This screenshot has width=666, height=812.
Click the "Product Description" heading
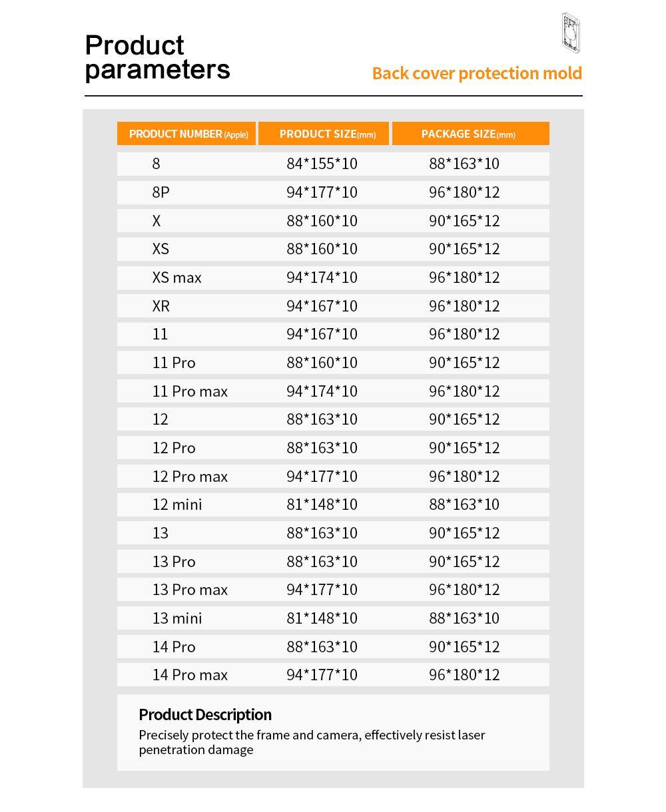(x=205, y=715)
